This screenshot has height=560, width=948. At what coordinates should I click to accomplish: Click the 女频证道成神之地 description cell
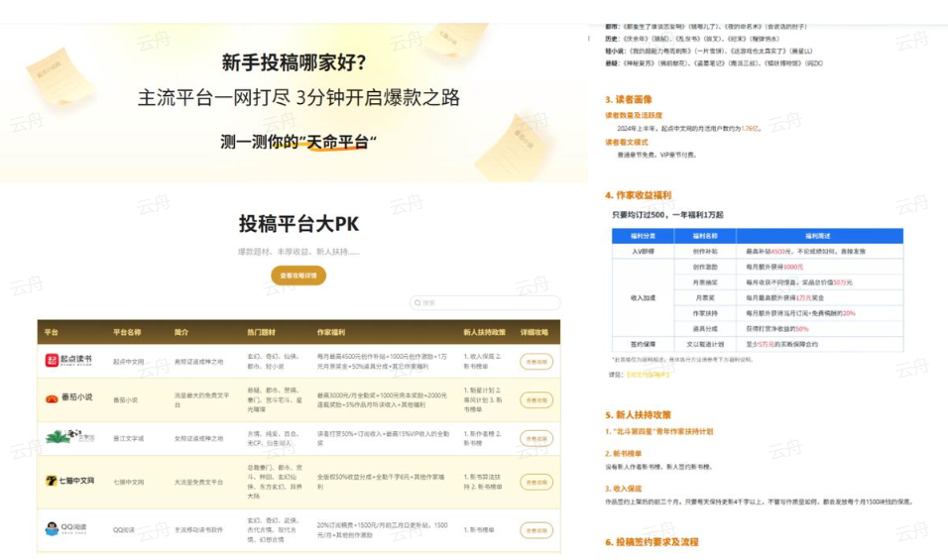point(199,438)
